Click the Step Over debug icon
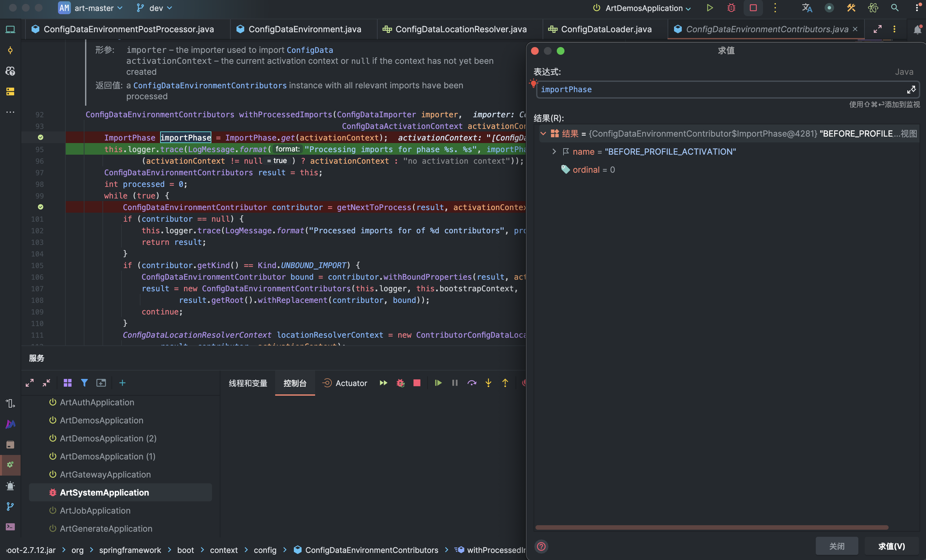The height and width of the screenshot is (560, 926). [x=472, y=383]
